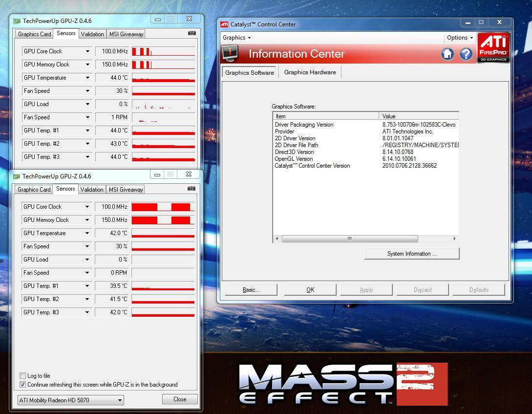This screenshot has width=532, height=414.
Task: Click camera screenshot icon in upper GPU-Z window
Action: tap(192, 33)
